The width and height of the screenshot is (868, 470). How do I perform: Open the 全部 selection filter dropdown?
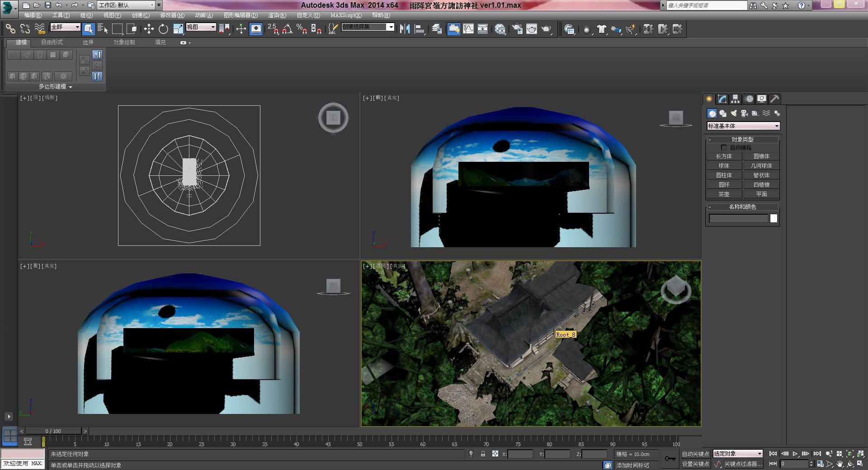coord(65,27)
